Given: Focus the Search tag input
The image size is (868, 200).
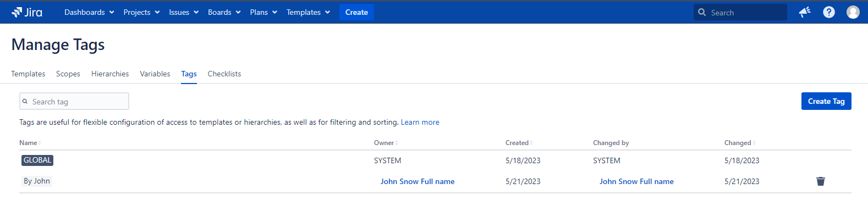Looking at the screenshot, I should [74, 101].
